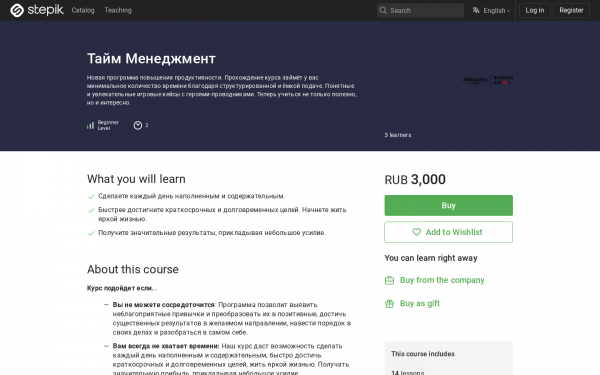This screenshot has height=375, width=600.
Task: Click the 14 lessons entry
Action: click(408, 372)
